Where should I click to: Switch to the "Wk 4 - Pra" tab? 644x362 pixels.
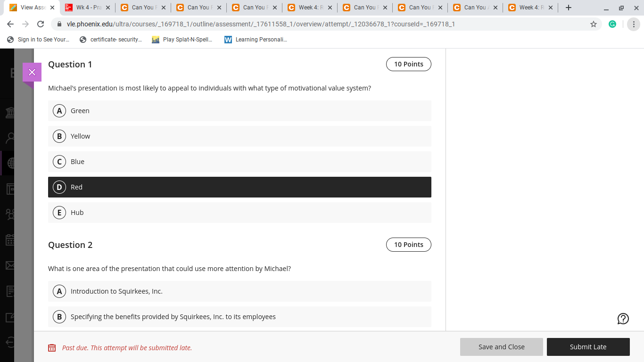(x=88, y=8)
